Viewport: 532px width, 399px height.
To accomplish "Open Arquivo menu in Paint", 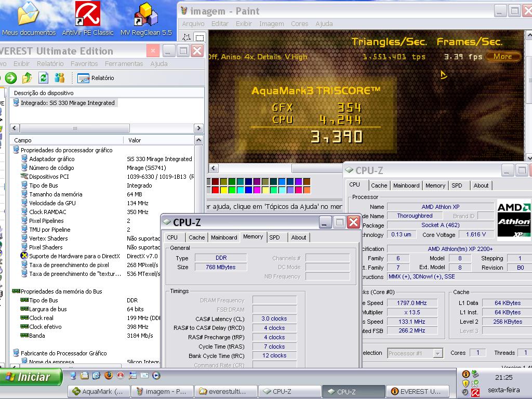I will coord(193,24).
